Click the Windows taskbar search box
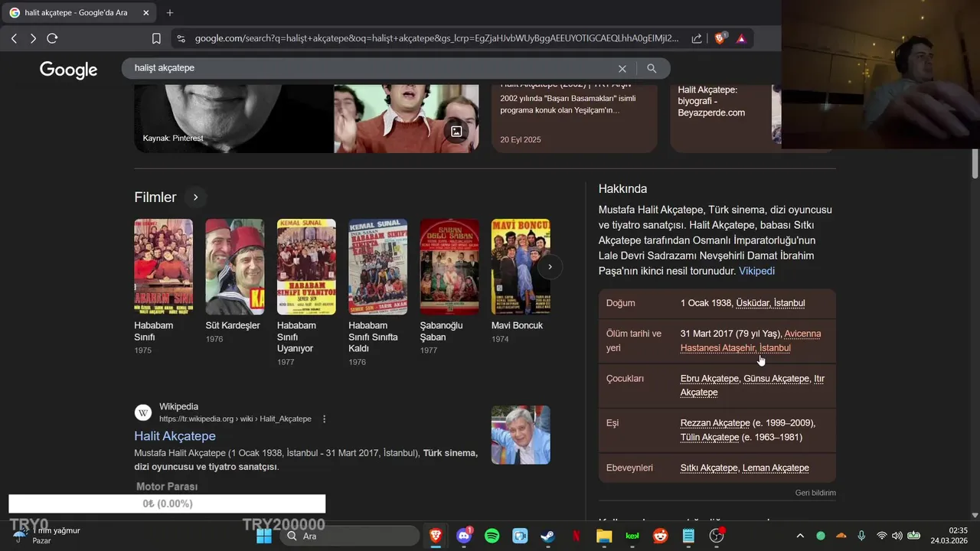This screenshot has width=980, height=551. 349,536
